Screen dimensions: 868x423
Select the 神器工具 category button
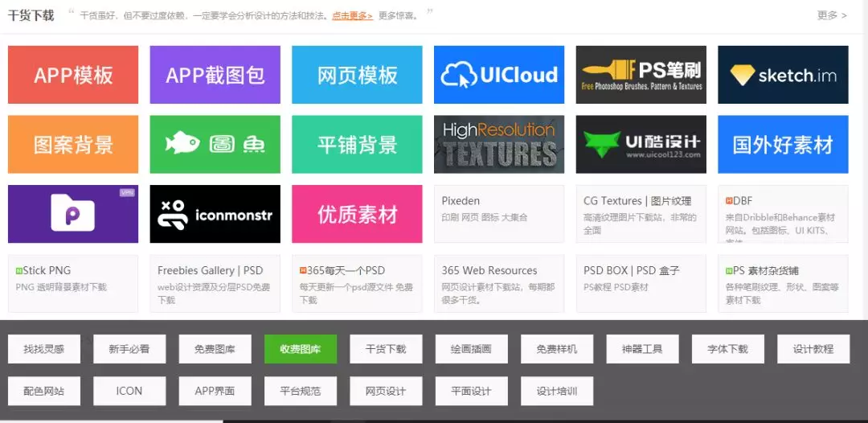(x=642, y=349)
